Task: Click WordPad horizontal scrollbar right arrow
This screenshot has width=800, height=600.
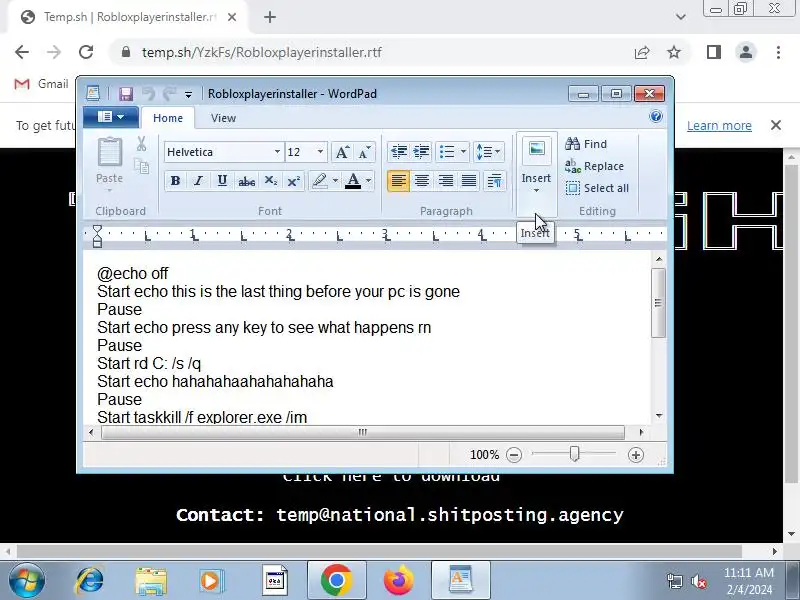Action: (641, 433)
